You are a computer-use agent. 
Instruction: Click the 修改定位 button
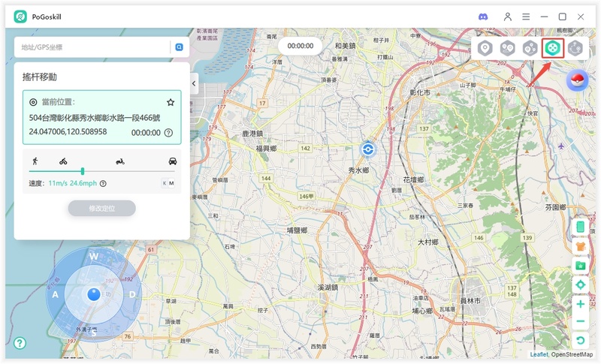pos(101,208)
